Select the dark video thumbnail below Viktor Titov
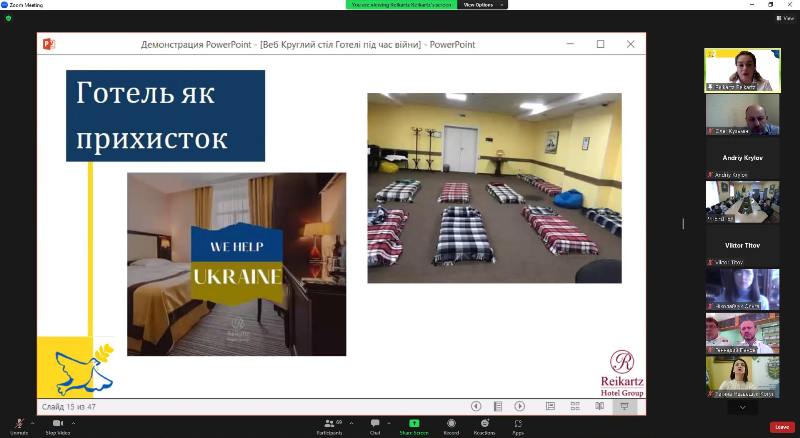Screen dimensions: 800x438 [x=742, y=289]
